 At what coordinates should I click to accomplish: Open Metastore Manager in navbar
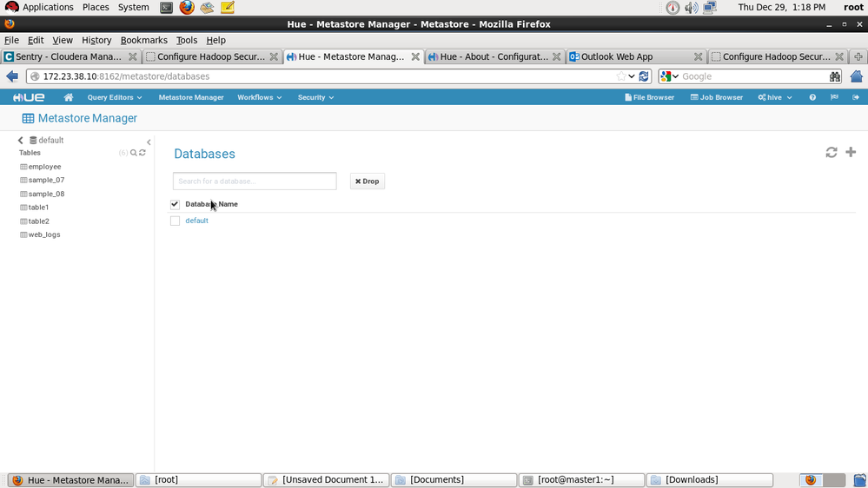pyautogui.click(x=191, y=97)
